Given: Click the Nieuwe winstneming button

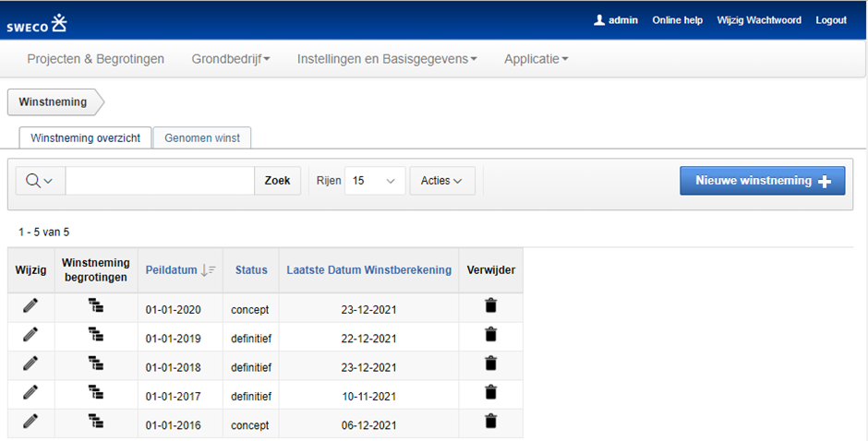Looking at the screenshot, I should pos(762,181).
